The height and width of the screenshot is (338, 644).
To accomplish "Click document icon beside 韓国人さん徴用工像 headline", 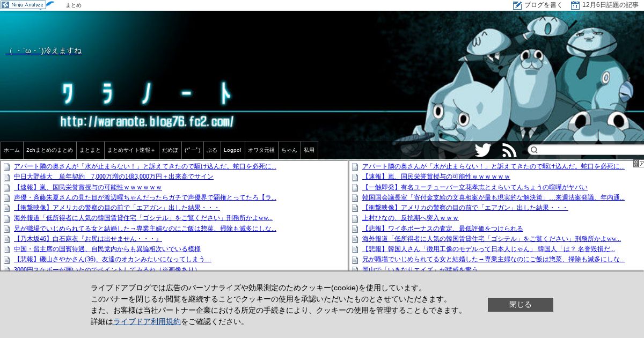I will tap(355, 249).
